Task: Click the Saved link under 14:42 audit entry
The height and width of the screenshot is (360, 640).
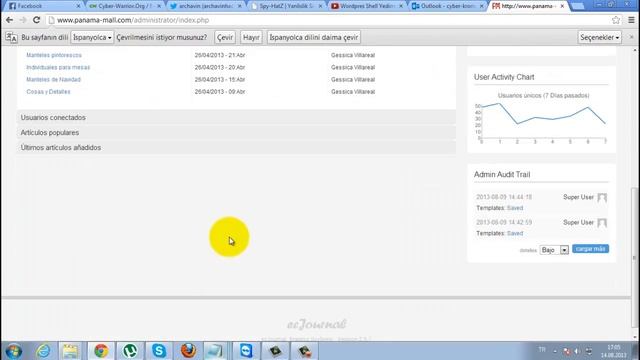Action: point(515,233)
